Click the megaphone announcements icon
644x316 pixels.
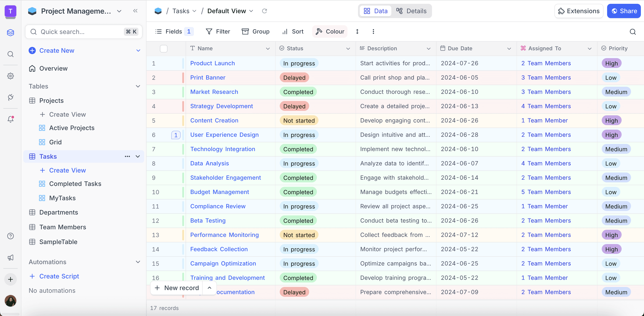(x=10, y=257)
